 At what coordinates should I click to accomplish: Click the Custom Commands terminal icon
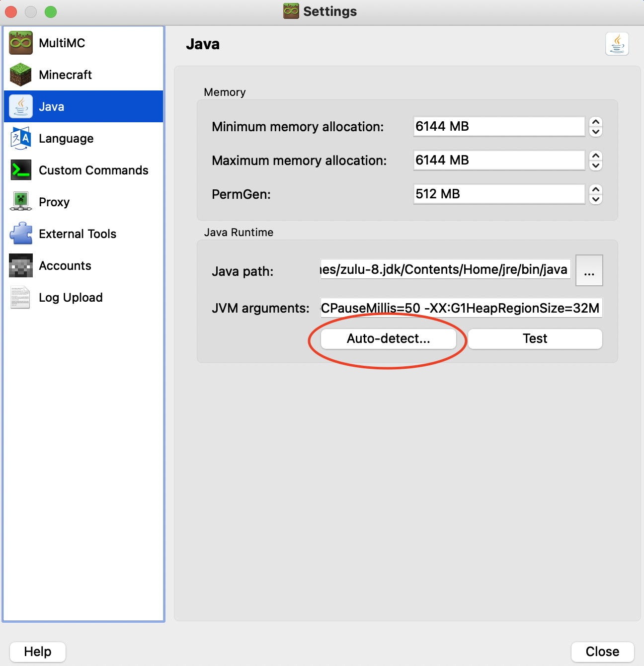click(x=21, y=170)
